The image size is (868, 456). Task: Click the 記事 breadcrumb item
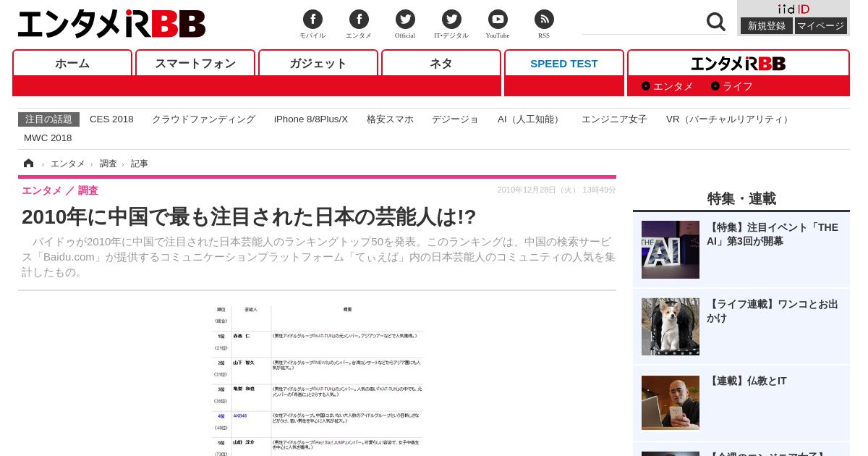click(x=140, y=164)
